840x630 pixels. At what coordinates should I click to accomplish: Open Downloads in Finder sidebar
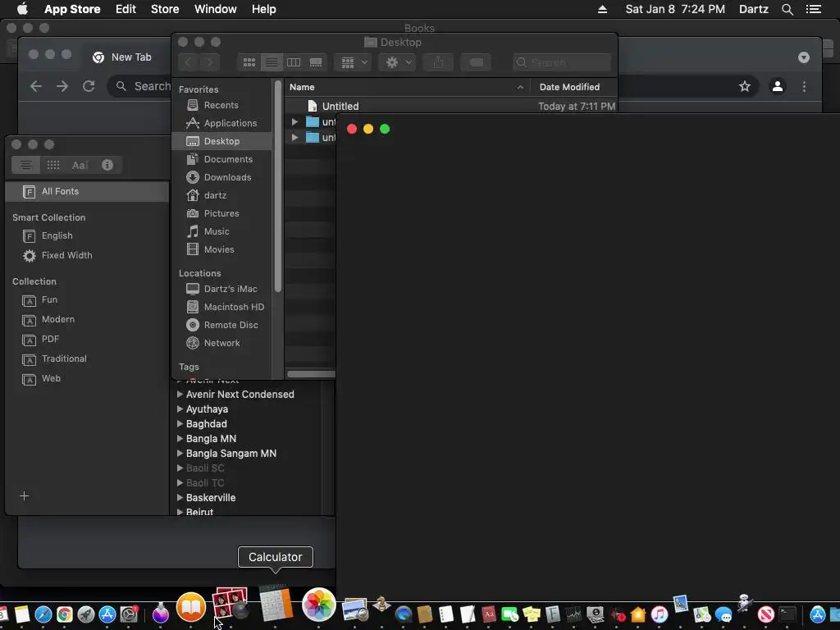click(221, 177)
